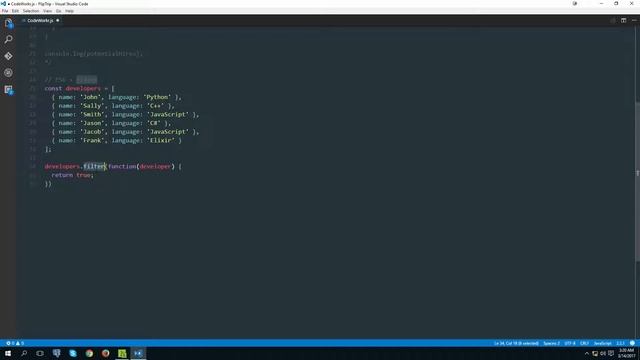Open the Source Control git view
This screenshot has height=360, width=640.
(8, 56)
